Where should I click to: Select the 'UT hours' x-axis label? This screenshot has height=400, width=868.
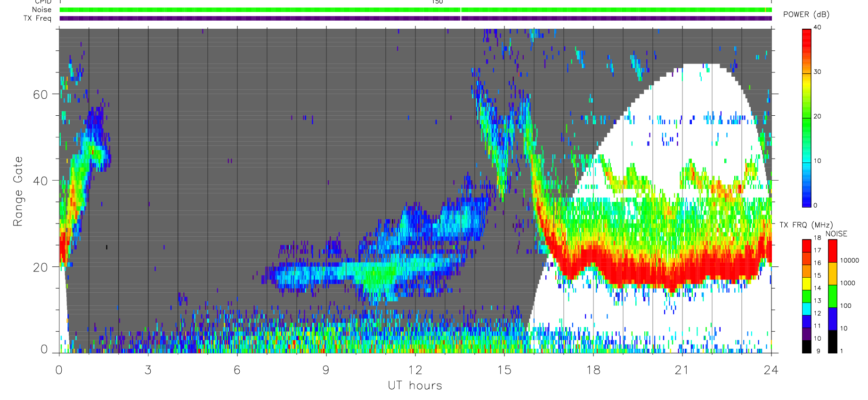(415, 385)
